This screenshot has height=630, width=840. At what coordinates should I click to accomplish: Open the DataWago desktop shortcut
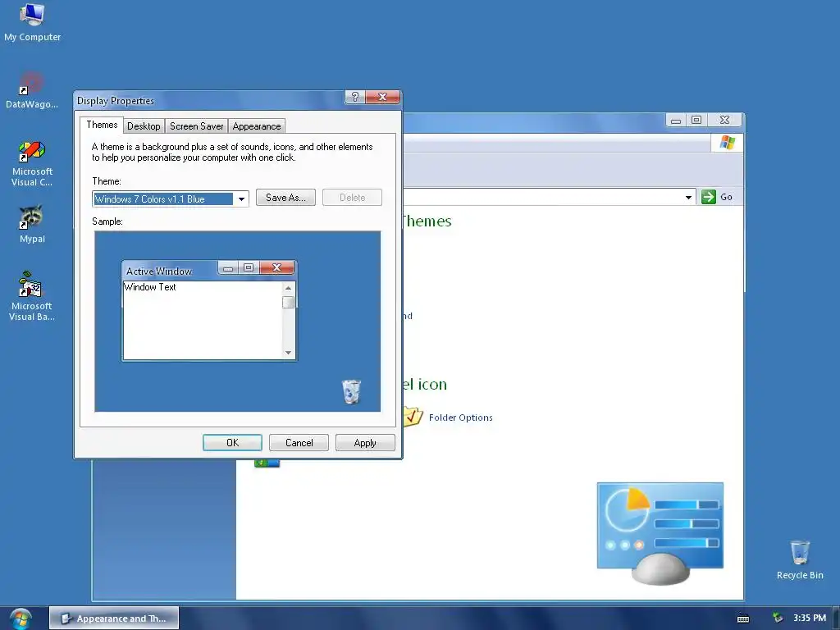click(x=32, y=90)
